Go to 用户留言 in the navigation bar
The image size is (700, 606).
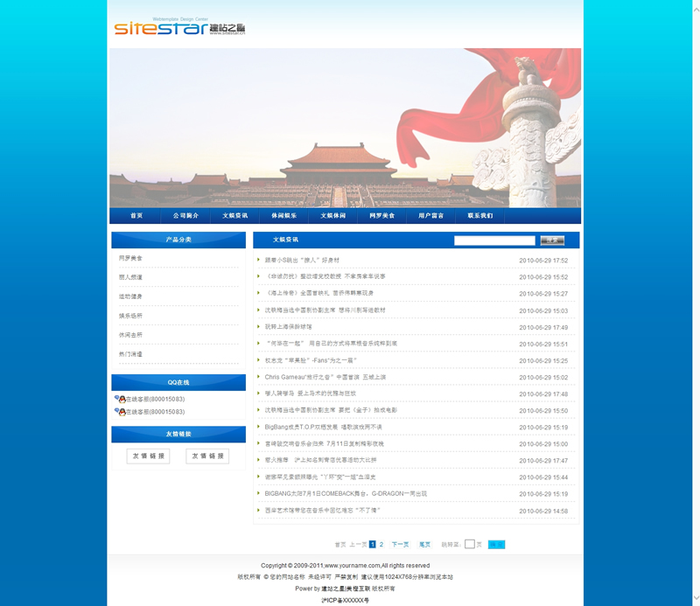430,215
